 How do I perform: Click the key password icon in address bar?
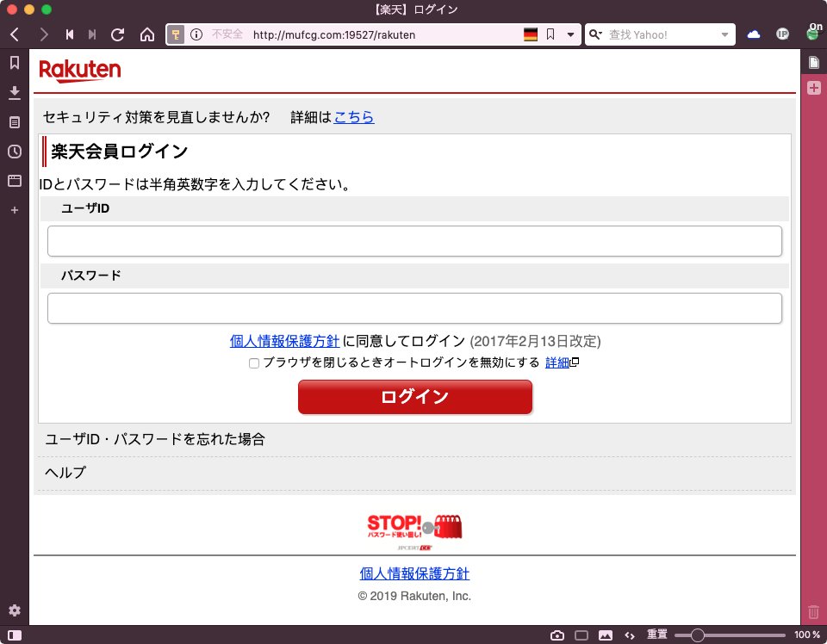point(176,34)
